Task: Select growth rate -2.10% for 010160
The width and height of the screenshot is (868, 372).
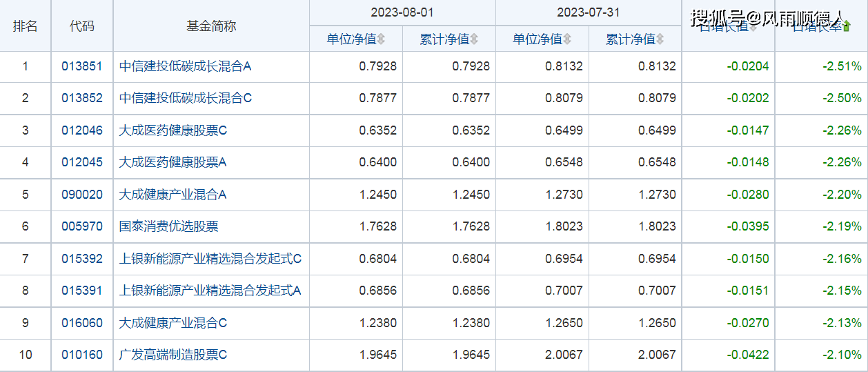Action: pos(842,355)
